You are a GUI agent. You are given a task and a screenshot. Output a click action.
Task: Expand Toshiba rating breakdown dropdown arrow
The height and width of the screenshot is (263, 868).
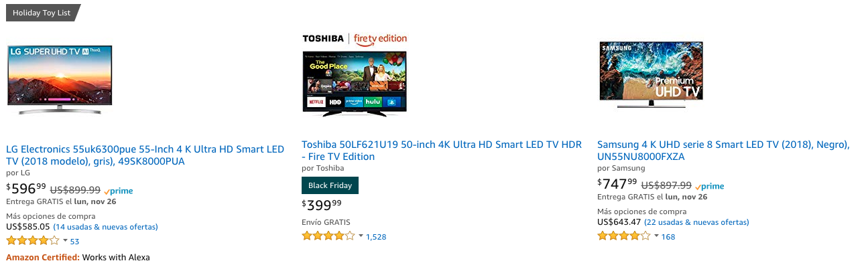point(361,236)
